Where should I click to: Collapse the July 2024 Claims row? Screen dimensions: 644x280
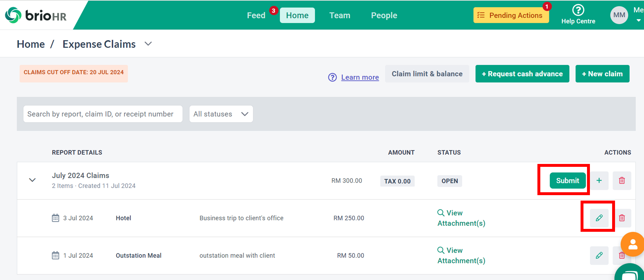(32, 180)
